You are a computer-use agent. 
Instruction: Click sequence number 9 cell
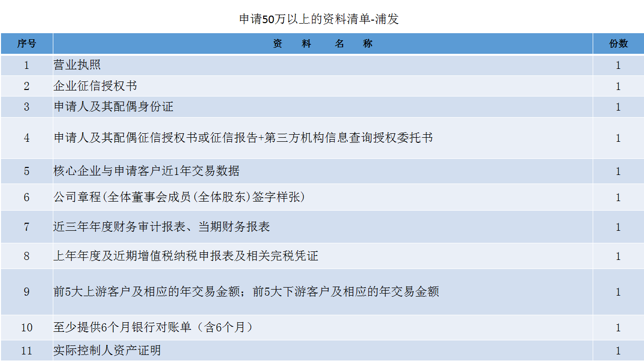[x=27, y=292]
